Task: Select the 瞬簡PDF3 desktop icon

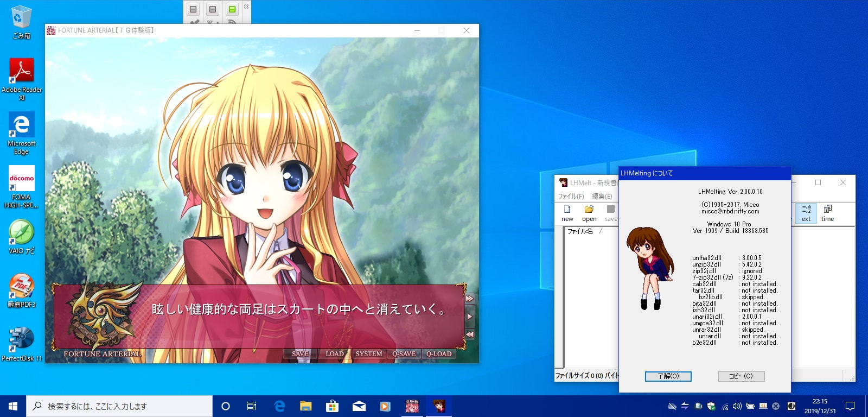Action: coord(21,290)
